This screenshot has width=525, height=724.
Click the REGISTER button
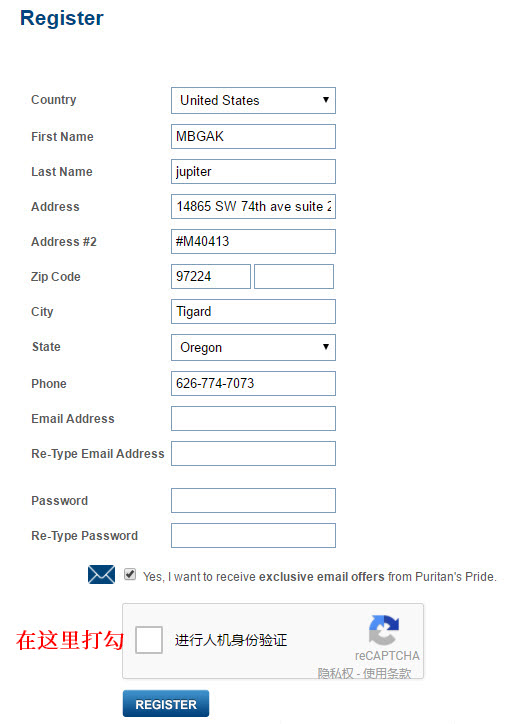click(166, 704)
